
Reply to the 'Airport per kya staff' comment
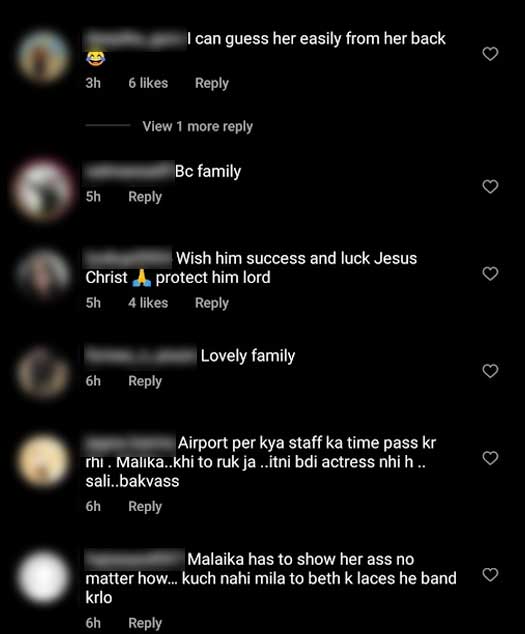pos(145,507)
